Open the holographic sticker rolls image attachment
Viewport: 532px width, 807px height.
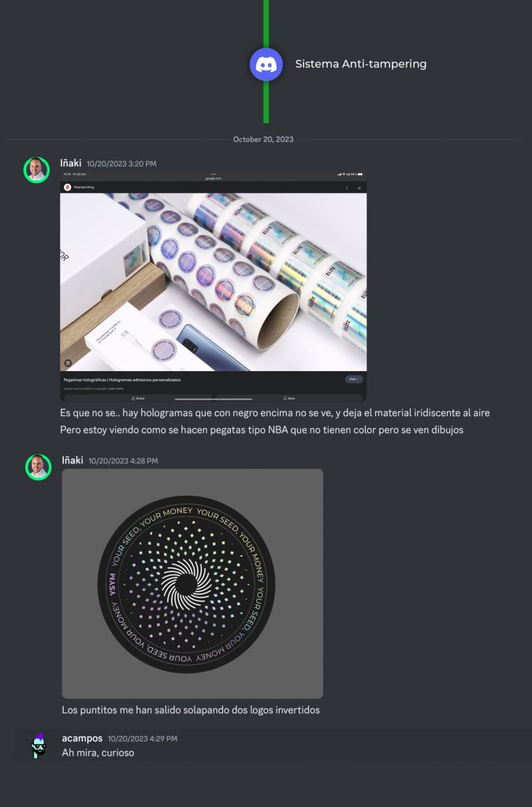(214, 287)
